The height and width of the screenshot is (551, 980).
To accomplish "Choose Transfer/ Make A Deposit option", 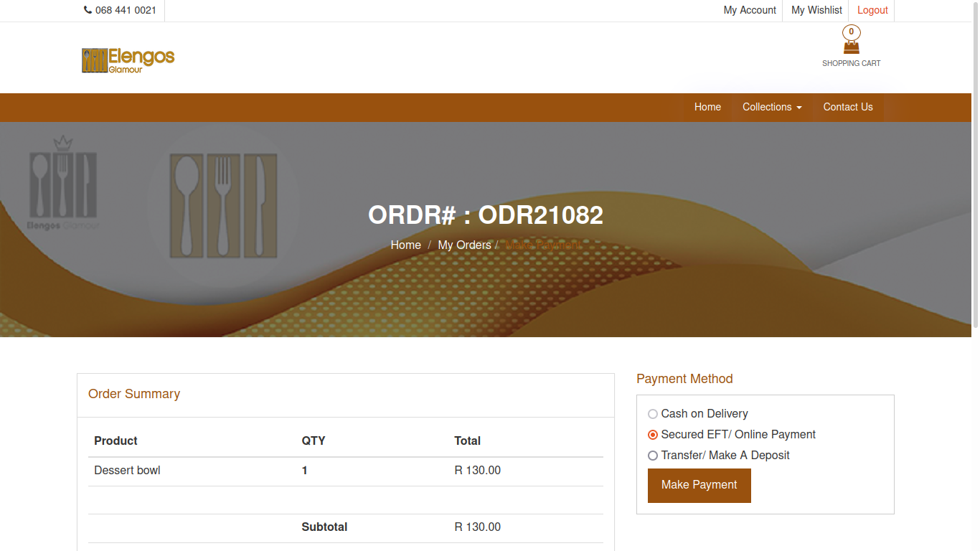I will 653,456.
